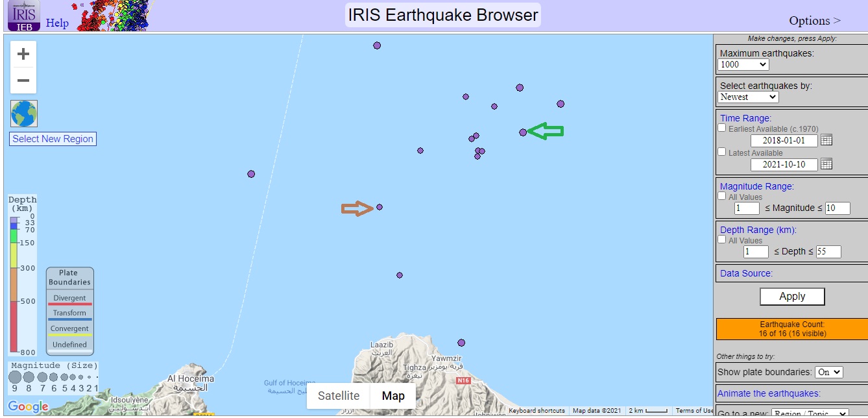Viewport: 868px width, 418px height.
Task: Open calendar picker for start date
Action: [x=826, y=140]
